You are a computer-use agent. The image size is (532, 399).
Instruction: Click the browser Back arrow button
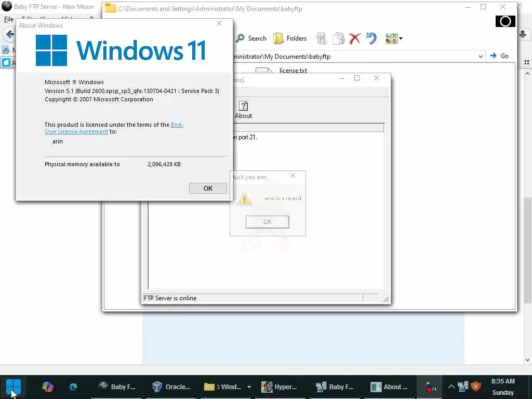9,34
